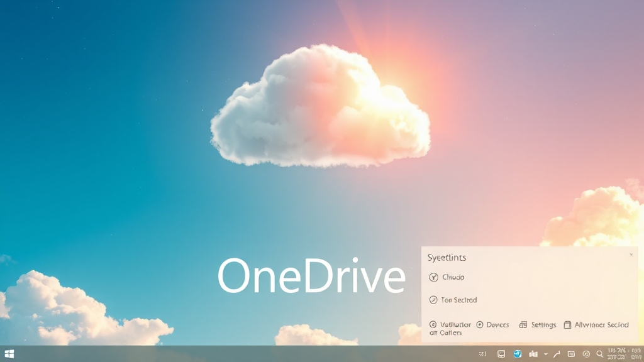Click the Syeetints panel title
Image resolution: width=644 pixels, height=362 pixels.
coord(447,258)
